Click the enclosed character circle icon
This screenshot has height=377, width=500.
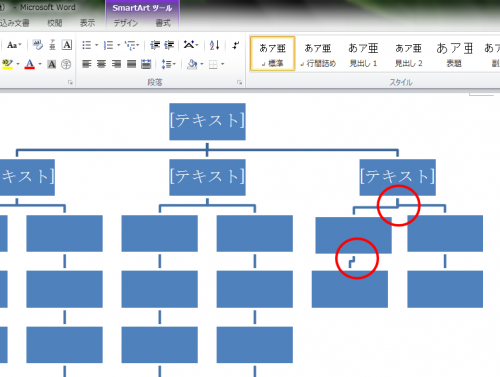pos(66,64)
